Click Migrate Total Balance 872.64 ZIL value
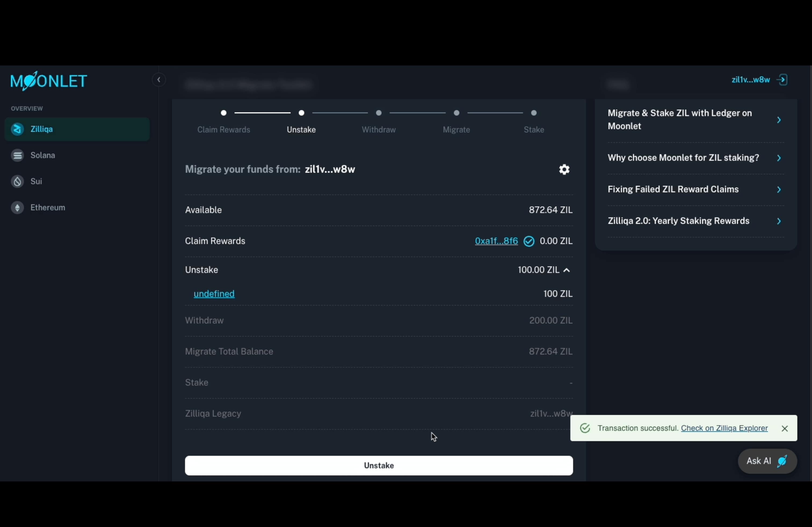The image size is (812, 527). pyautogui.click(x=551, y=352)
